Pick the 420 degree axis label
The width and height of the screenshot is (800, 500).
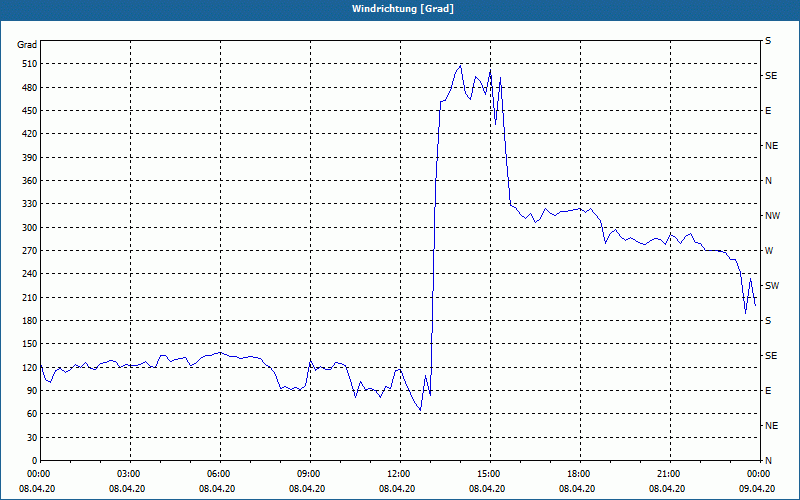[31, 134]
